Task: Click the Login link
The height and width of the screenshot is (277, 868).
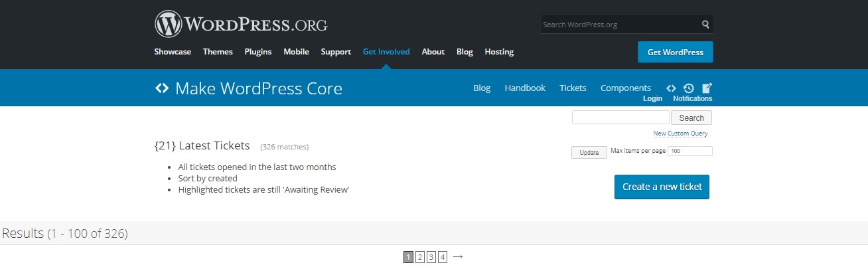Action: point(652,98)
